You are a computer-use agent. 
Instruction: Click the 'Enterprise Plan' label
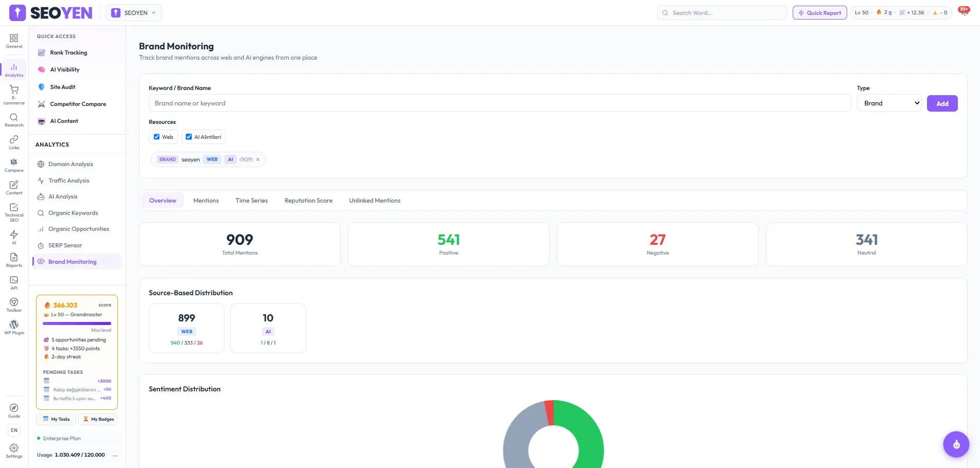tap(62, 439)
